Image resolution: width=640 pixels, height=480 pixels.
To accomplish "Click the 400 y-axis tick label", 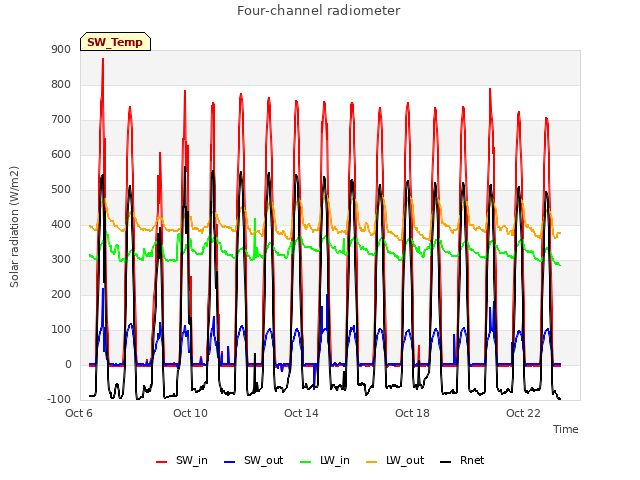I will coord(61,224).
